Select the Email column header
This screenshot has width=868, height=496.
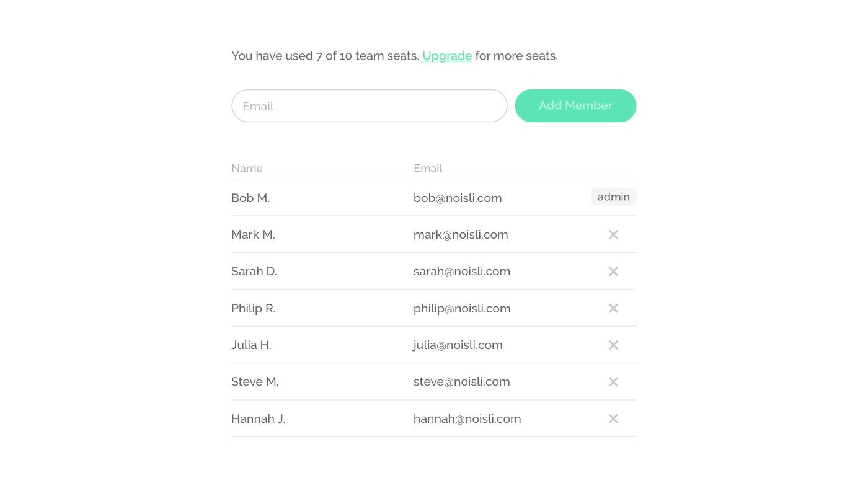tap(428, 168)
